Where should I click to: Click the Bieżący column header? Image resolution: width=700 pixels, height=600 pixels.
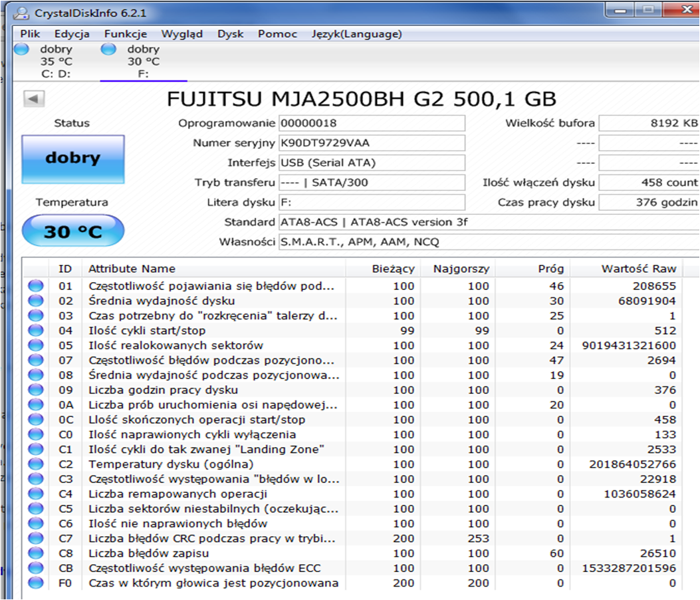tap(383, 269)
